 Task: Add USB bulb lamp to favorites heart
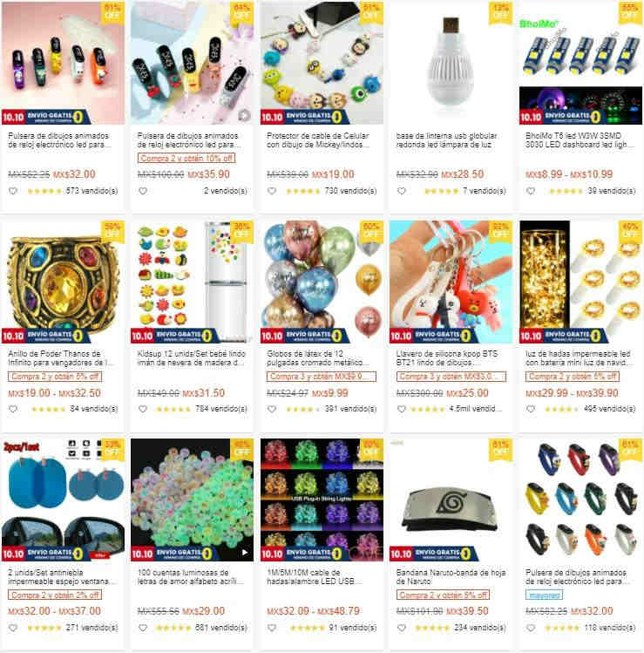(402, 191)
